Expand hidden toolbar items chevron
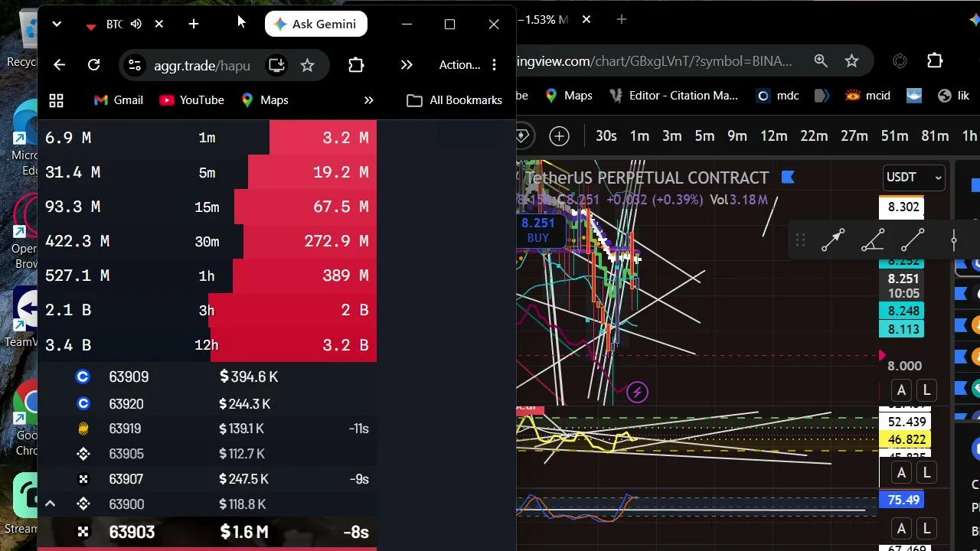The image size is (980, 551). pyautogui.click(x=407, y=65)
